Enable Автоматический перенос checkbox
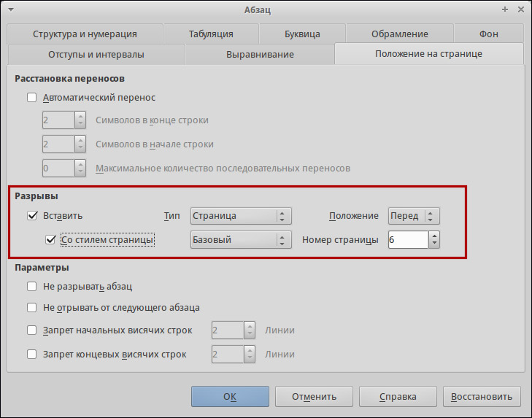The height and width of the screenshot is (418, 532). (x=32, y=97)
